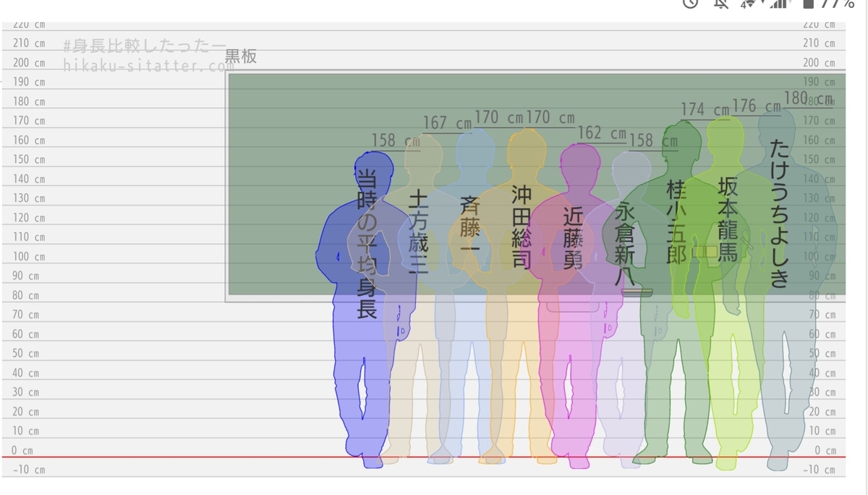Select the たけうちよしき name label
Viewport: 868px width, 495px height.
pyautogui.click(x=779, y=213)
